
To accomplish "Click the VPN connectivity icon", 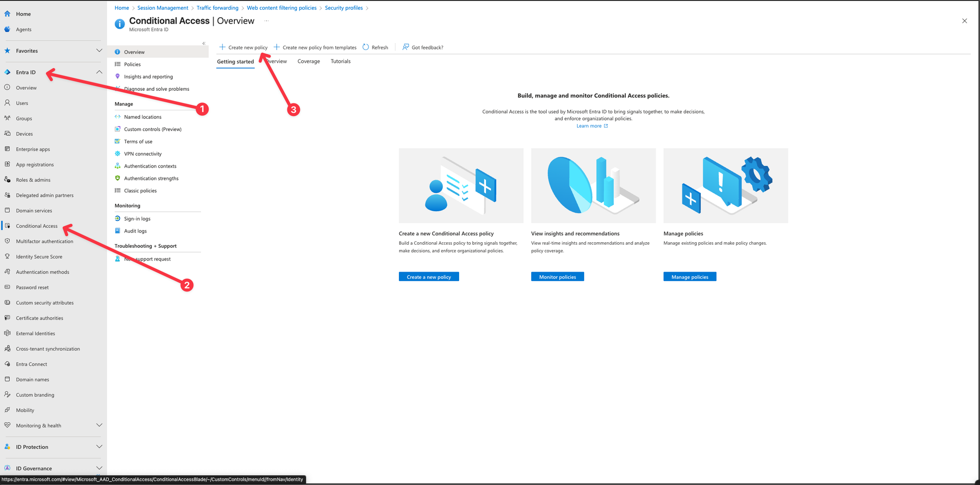I will [x=118, y=153].
